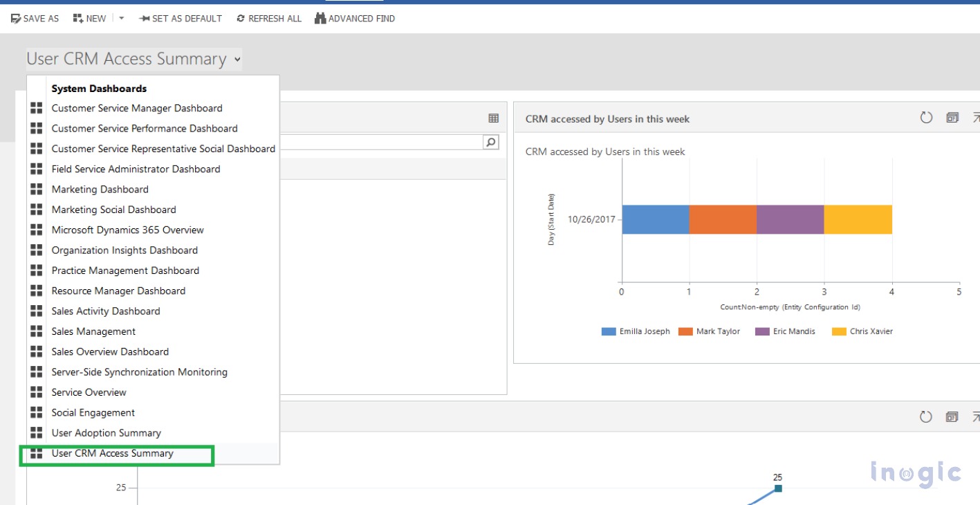Click the grid icon beside Social Engagement

click(37, 413)
